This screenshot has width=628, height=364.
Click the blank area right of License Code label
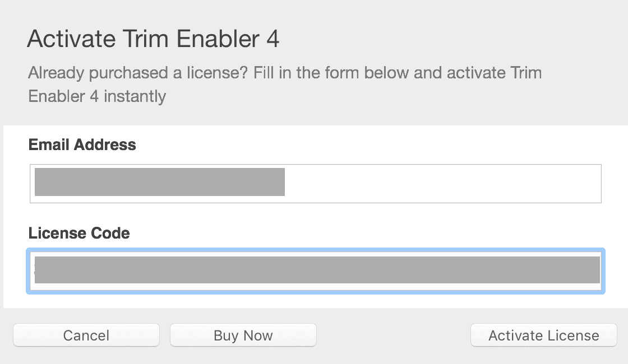point(364,233)
